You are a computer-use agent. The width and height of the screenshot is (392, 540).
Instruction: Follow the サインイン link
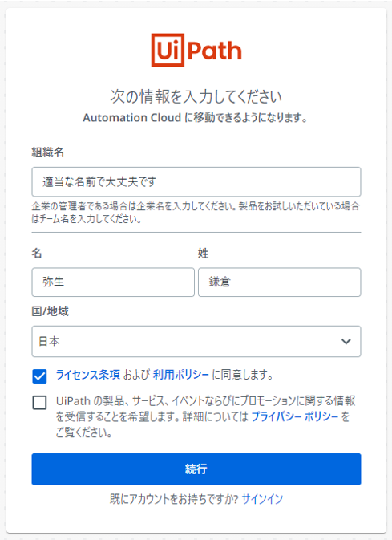pyautogui.click(x=262, y=498)
